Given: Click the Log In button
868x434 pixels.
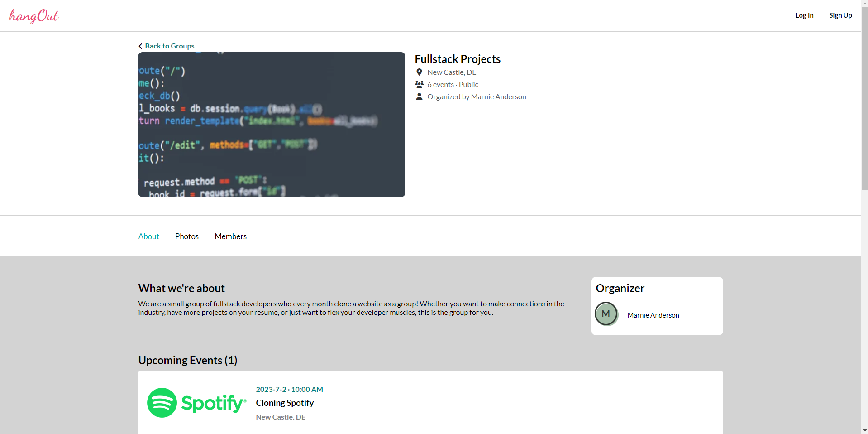Looking at the screenshot, I should pyautogui.click(x=804, y=15).
